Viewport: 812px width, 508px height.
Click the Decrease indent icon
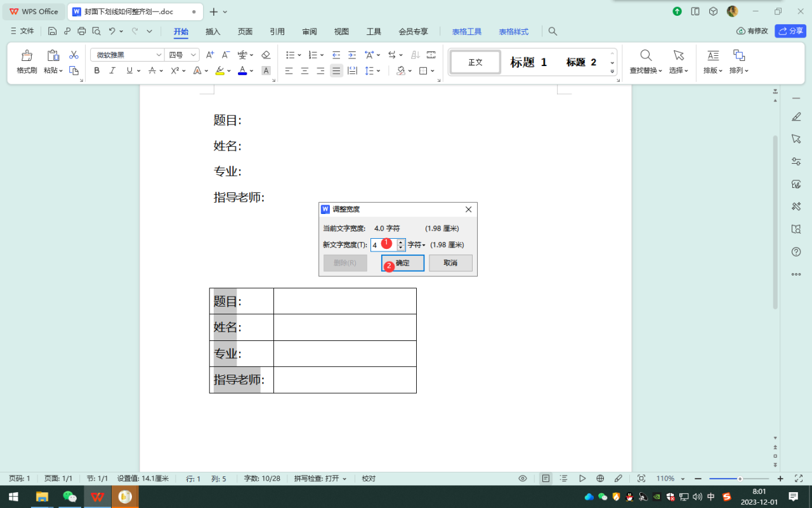click(336, 55)
